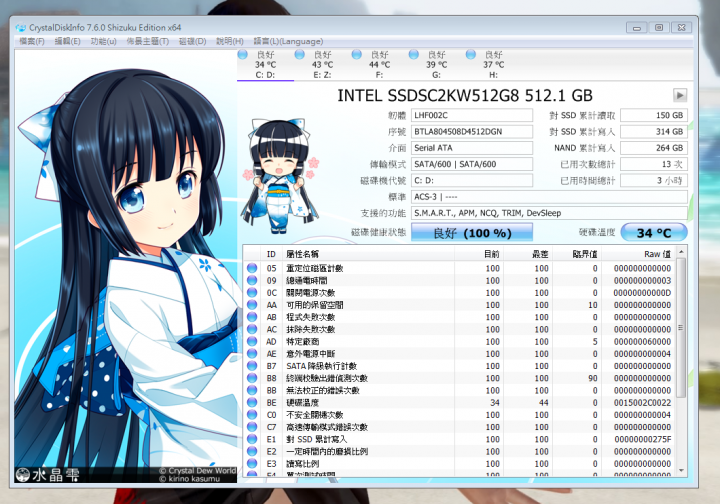Click status orb of attribute 09 row

(x=252, y=280)
